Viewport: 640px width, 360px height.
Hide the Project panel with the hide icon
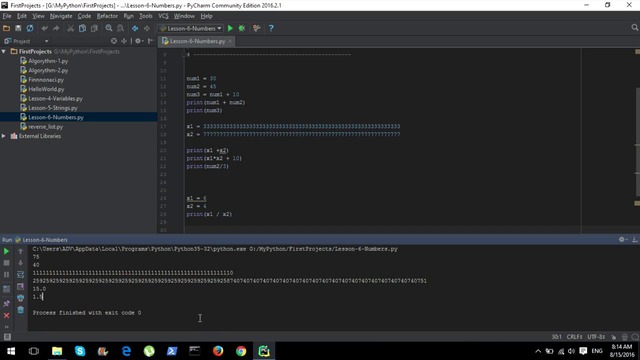(x=151, y=41)
